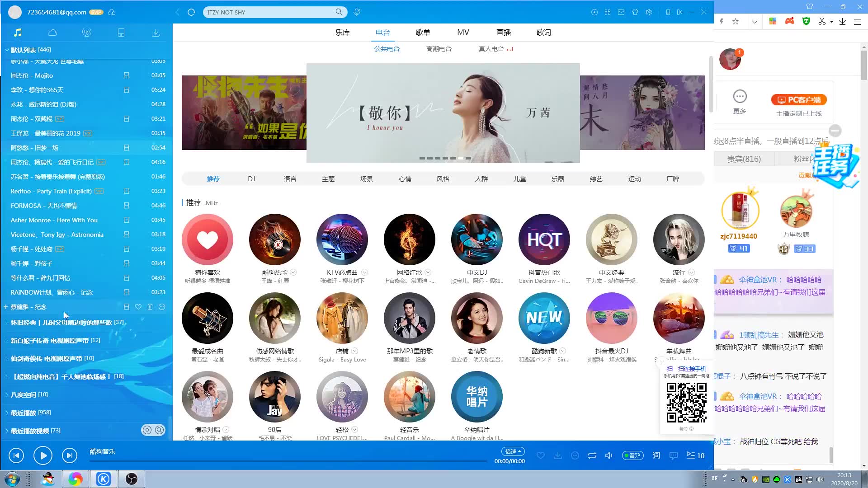
Task: Mute the volume speaker icon
Action: pos(609,455)
